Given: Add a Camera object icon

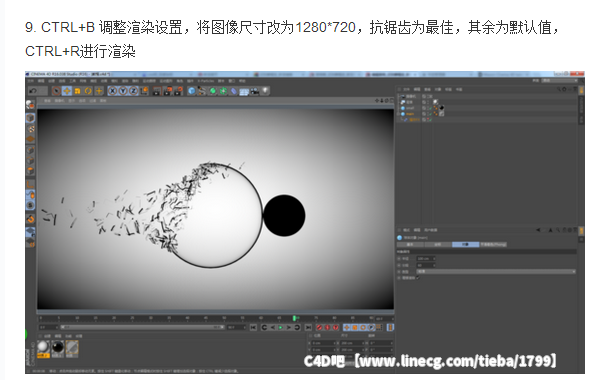Looking at the screenshot, I should [x=255, y=91].
